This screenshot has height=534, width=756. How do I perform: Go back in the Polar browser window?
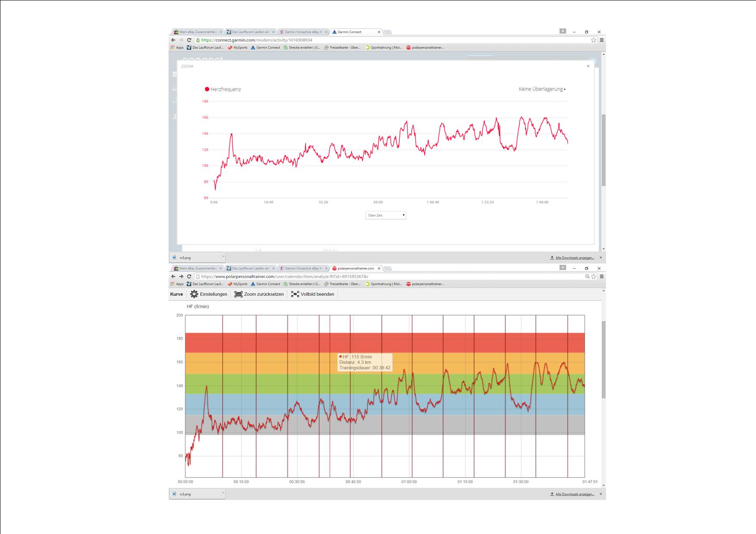tap(173, 276)
